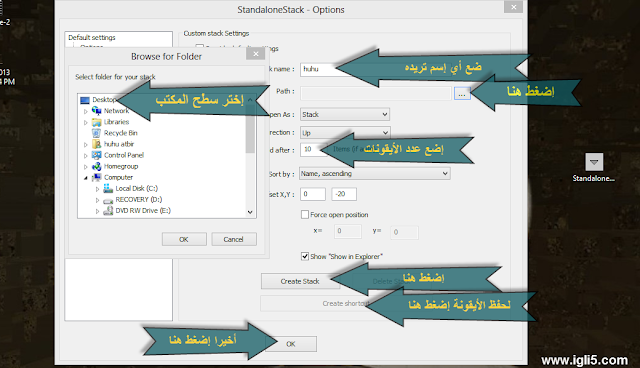This screenshot has height=368, width=640.
Task: Expand the huhu atbir tree node
Action: [86, 144]
